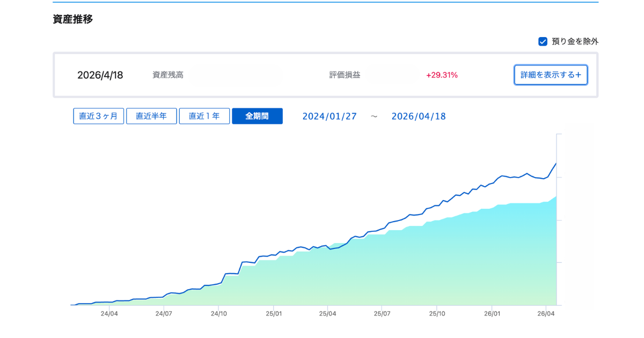Select the 直近3ヶ月 period tab
The height and width of the screenshot is (338, 644).
pos(99,116)
